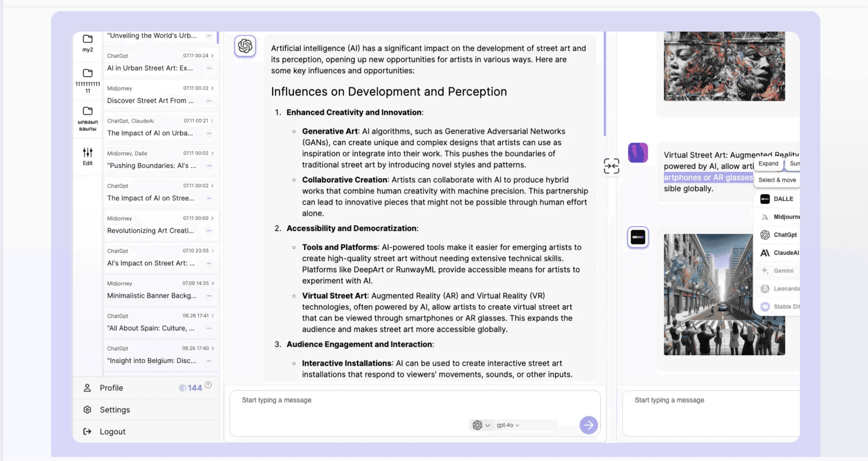The height and width of the screenshot is (461, 868).
Task: Open options menu for All About Spain chat
Action: coord(209,328)
